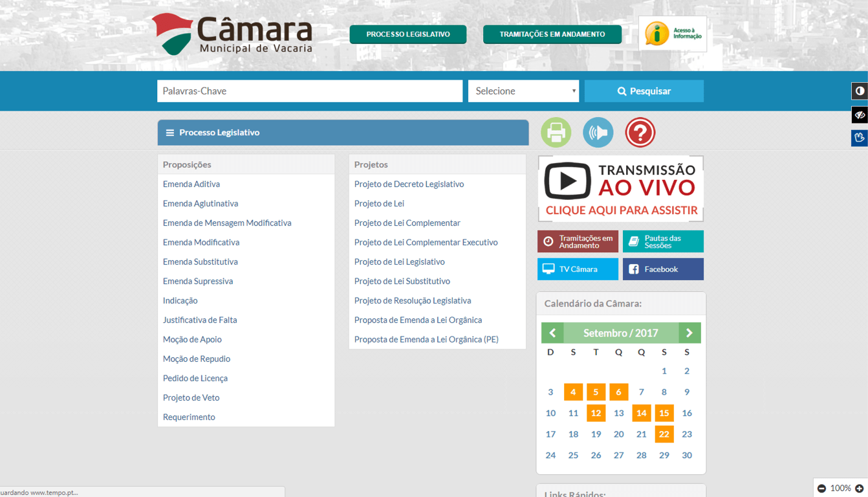Image resolution: width=868 pixels, height=497 pixels.
Task: Select highlighted calendar day 4
Action: pos(573,392)
